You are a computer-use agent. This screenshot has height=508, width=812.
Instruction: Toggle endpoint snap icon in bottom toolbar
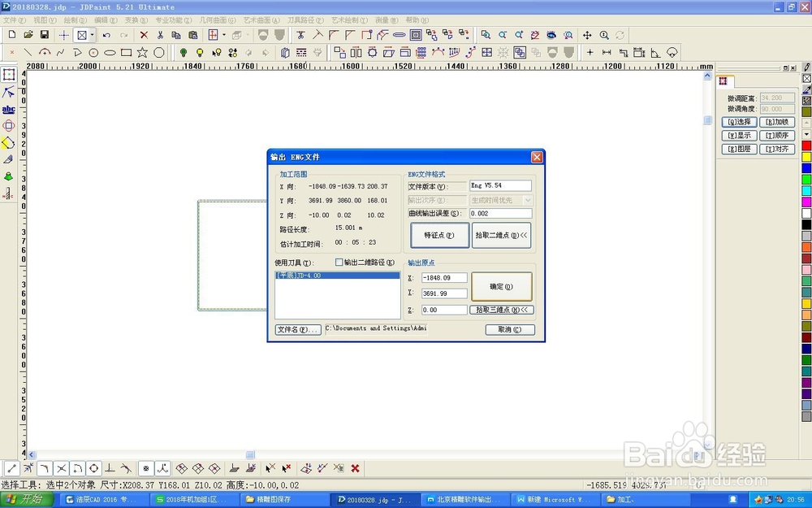(x=11, y=469)
